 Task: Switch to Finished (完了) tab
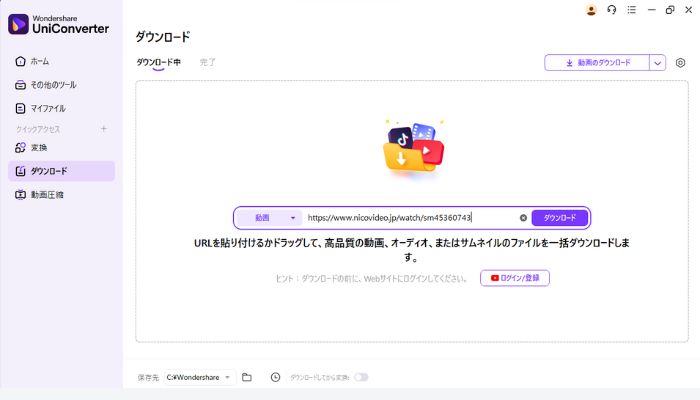point(207,62)
